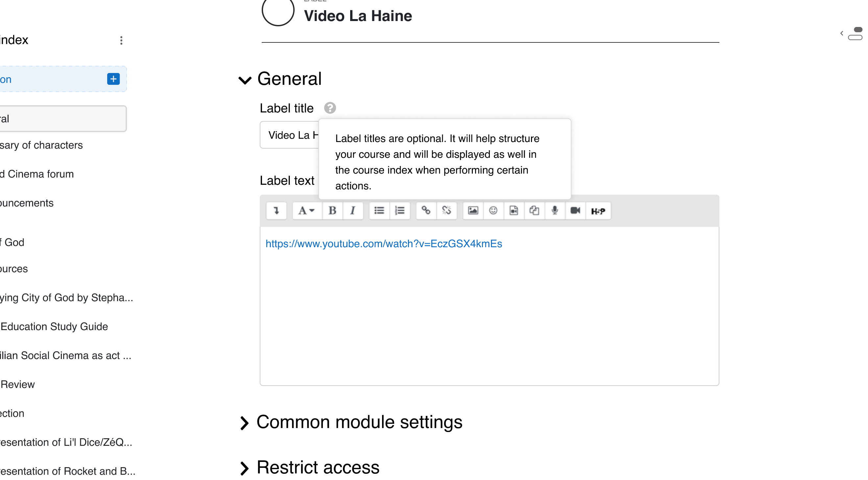
Task: Insert an ordered numbered list
Action: 399,210
